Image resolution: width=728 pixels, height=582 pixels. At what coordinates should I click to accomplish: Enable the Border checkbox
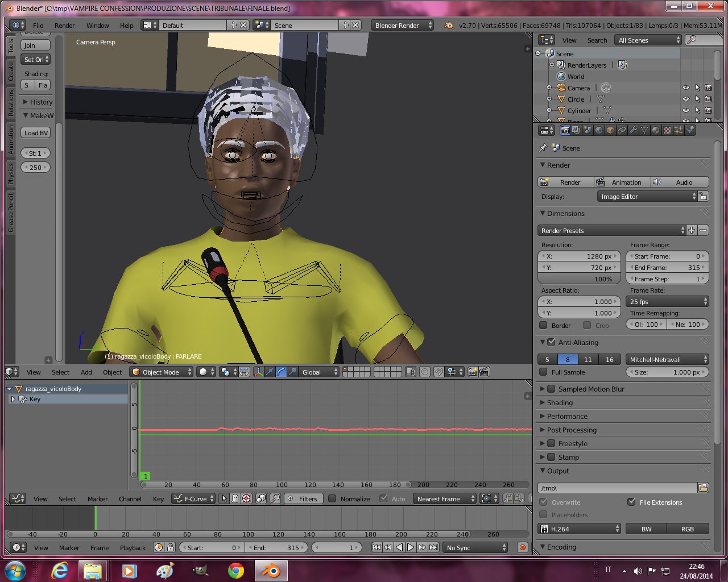543,325
